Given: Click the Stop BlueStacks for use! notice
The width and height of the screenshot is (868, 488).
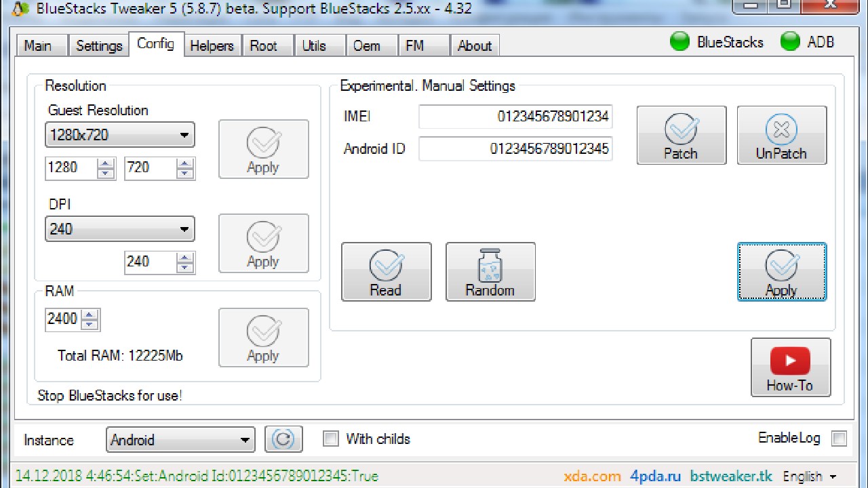Looking at the screenshot, I should [110, 396].
